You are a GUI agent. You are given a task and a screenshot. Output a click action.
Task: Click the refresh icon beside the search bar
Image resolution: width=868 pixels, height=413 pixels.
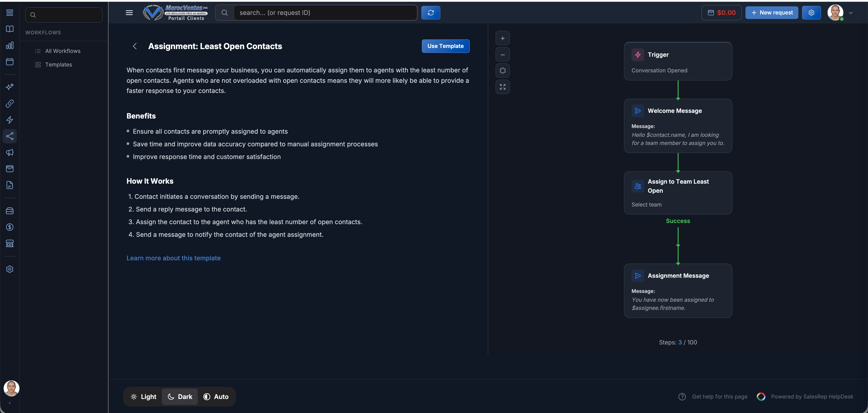(431, 12)
